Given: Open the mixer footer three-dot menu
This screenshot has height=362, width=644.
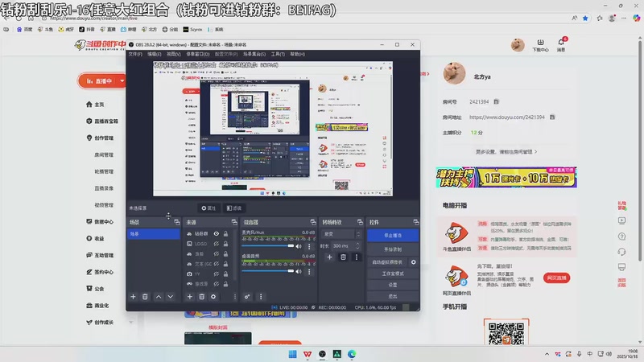Looking at the screenshot, I should click(261, 296).
